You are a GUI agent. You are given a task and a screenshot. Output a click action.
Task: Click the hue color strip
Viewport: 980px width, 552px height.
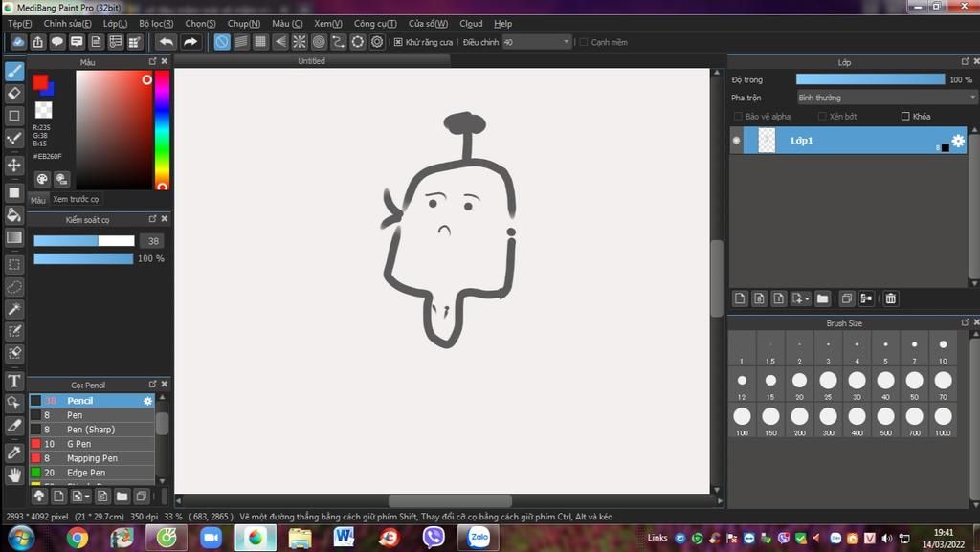tap(162, 130)
